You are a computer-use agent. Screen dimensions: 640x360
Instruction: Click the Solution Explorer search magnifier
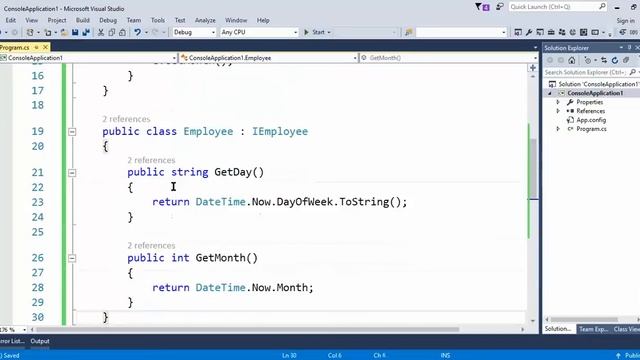coord(633,72)
